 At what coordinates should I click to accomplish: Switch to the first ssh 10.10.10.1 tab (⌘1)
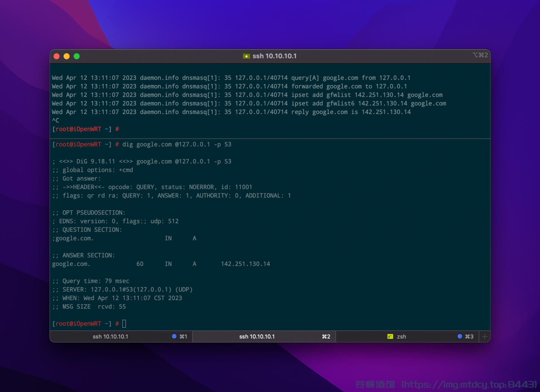pyautogui.click(x=121, y=336)
